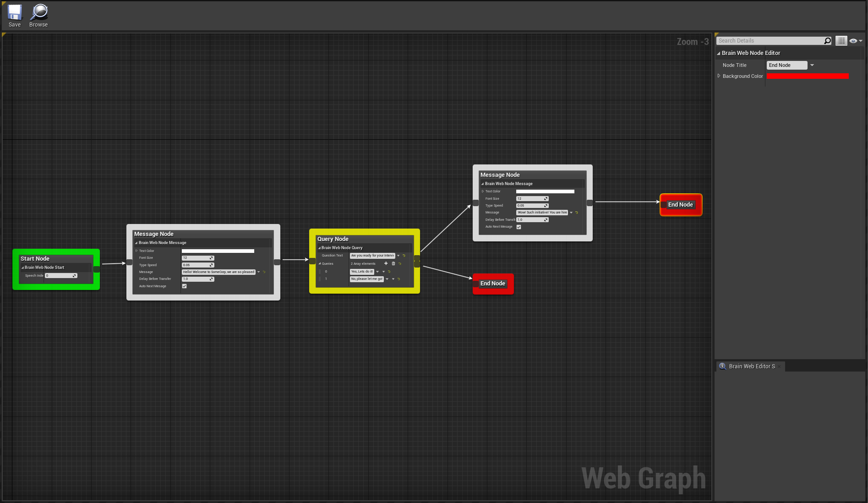Add an array element to Queries
The width and height of the screenshot is (868, 503).
(x=386, y=263)
